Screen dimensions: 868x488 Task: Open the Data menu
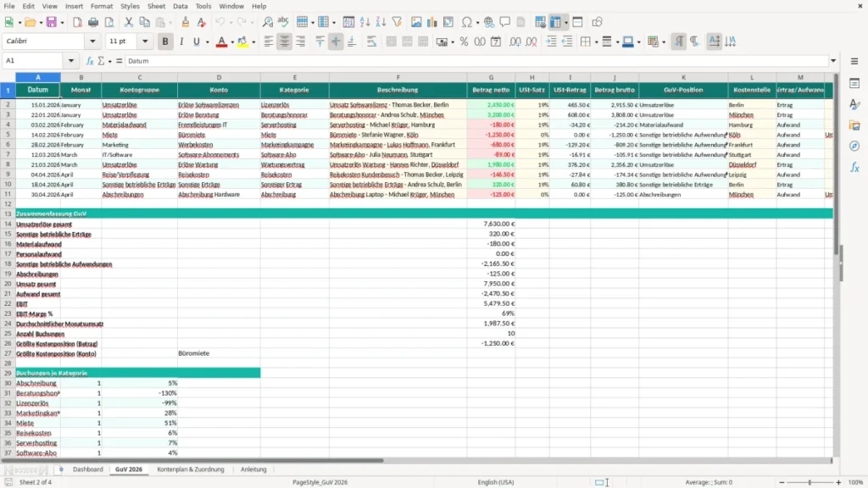tap(180, 6)
